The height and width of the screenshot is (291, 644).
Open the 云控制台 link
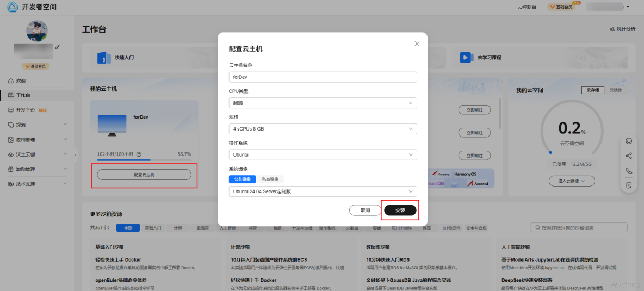coord(527,7)
